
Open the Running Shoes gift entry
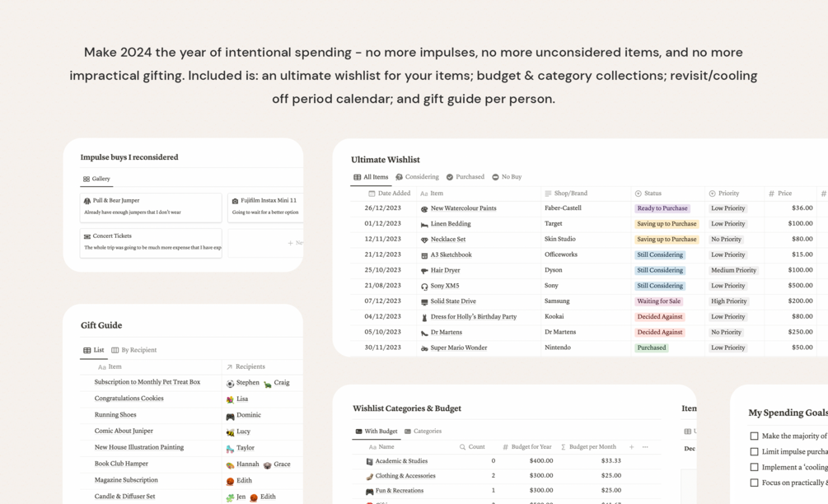115,415
